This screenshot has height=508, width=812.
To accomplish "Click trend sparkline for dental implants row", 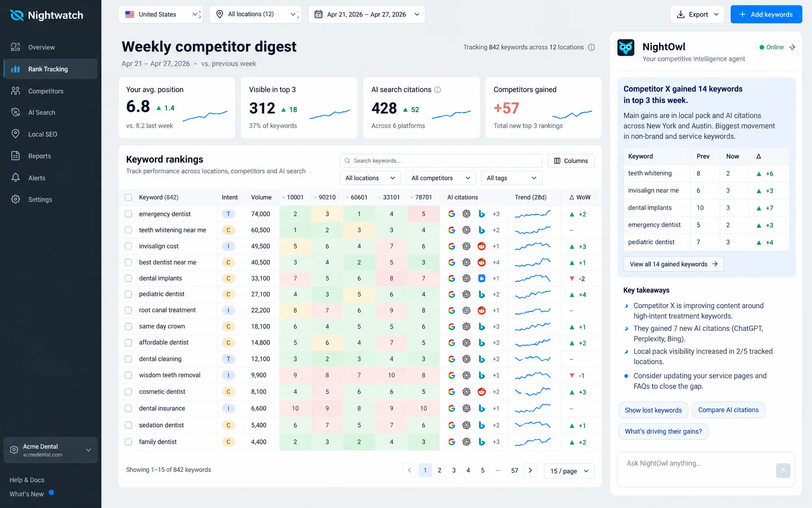I will pos(533,279).
